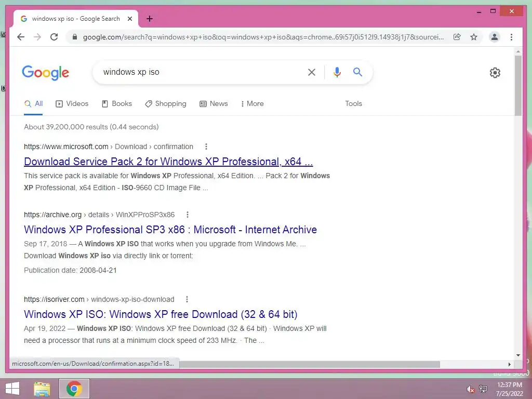532x399 pixels.
Task: Open Google settings gear icon
Action: (x=495, y=73)
